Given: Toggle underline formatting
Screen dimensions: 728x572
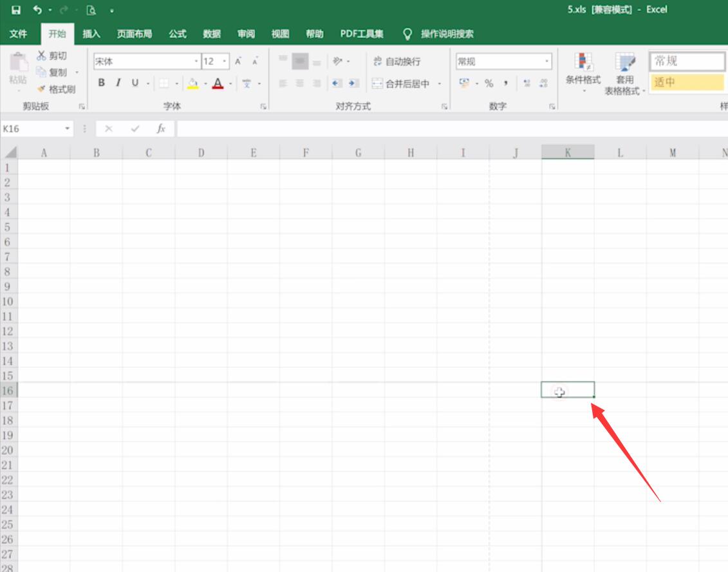Looking at the screenshot, I should (x=135, y=82).
